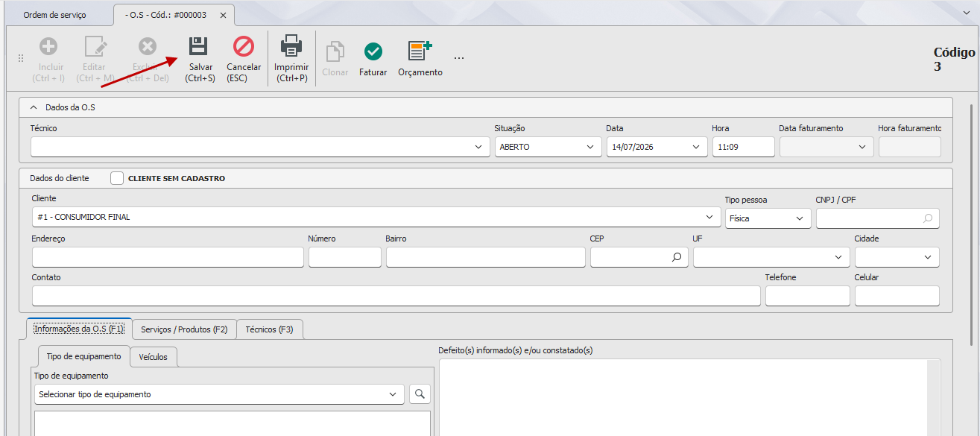The image size is (980, 436).
Task: Switch to the Veículos tab
Action: click(x=154, y=357)
